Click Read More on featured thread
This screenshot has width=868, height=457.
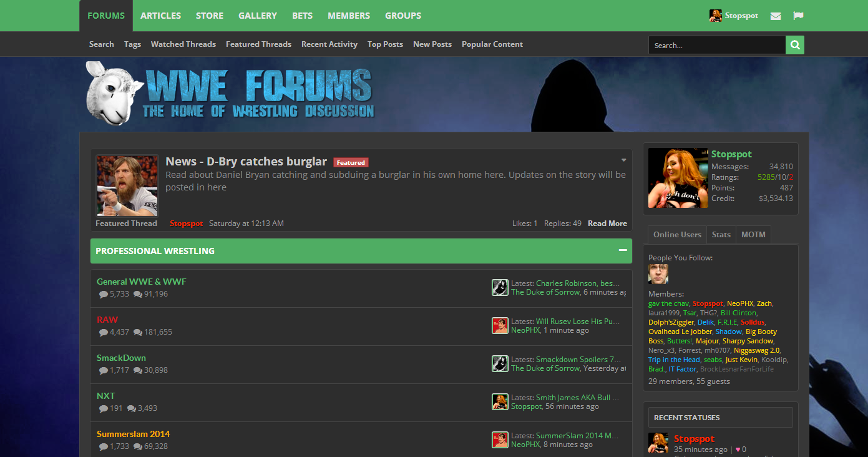[x=607, y=224]
